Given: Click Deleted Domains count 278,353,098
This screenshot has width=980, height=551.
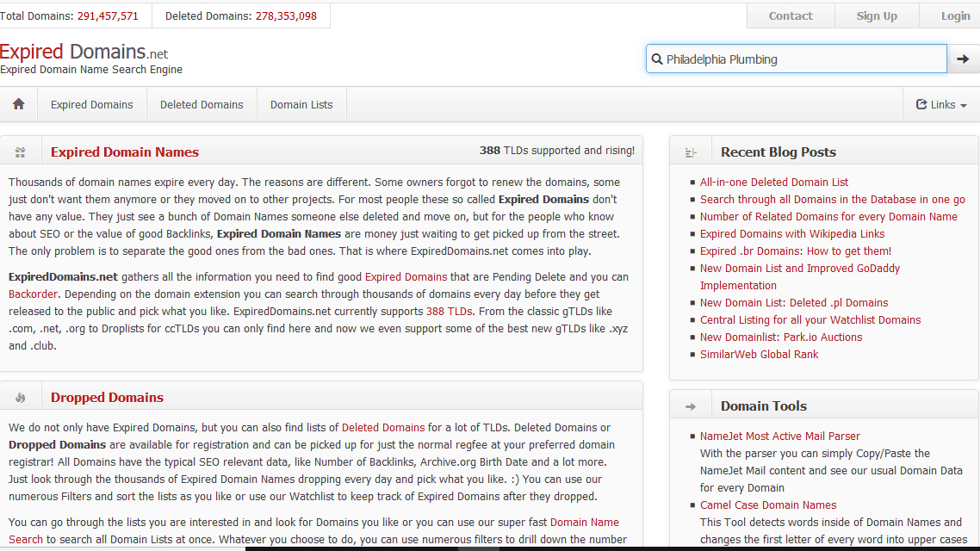Looking at the screenshot, I should point(286,16).
